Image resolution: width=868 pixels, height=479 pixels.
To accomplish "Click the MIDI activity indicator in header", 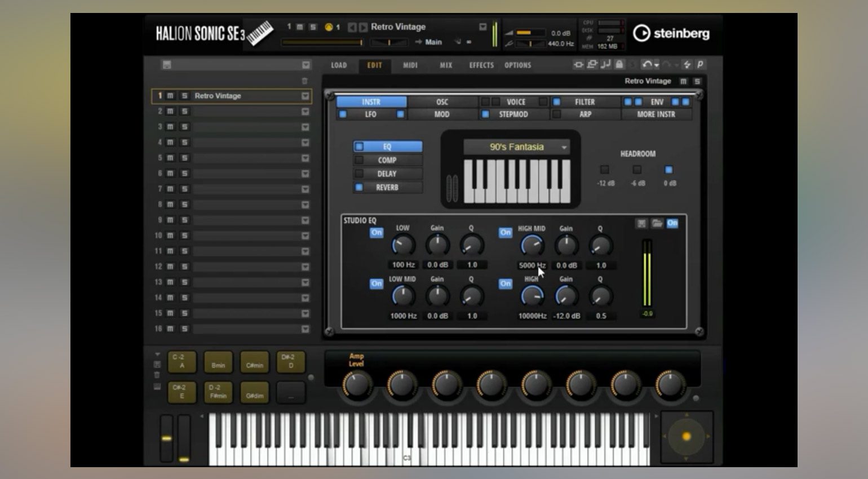I will pos(329,27).
